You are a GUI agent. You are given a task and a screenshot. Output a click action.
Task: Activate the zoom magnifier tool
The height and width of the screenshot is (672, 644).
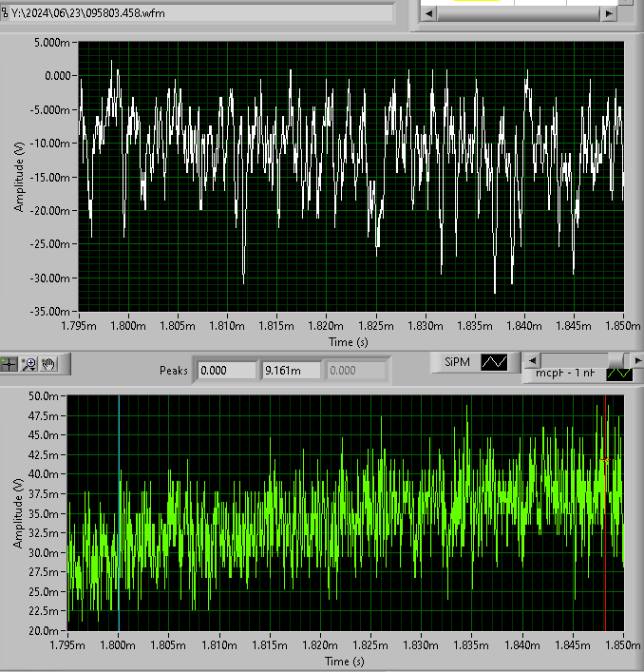28,363
